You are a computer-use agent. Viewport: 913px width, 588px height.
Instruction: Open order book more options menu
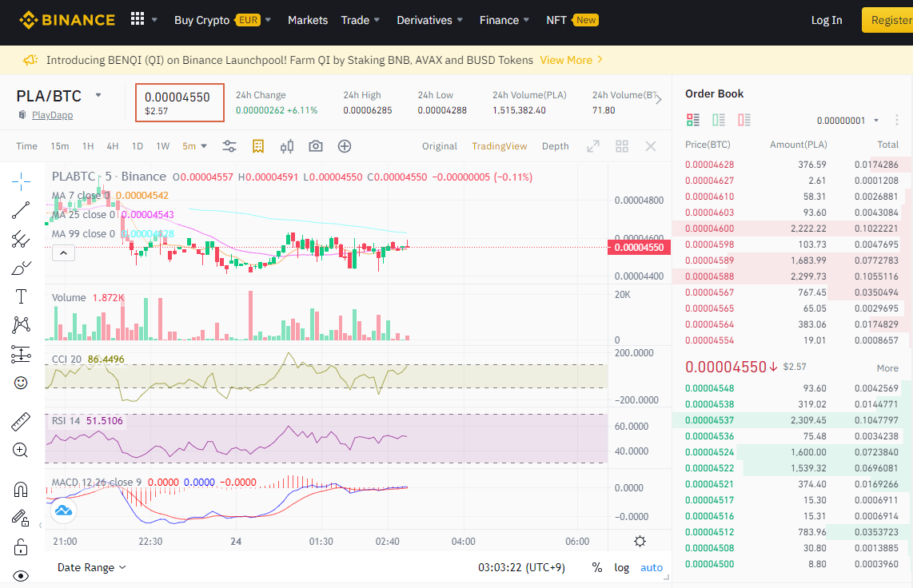(897, 120)
